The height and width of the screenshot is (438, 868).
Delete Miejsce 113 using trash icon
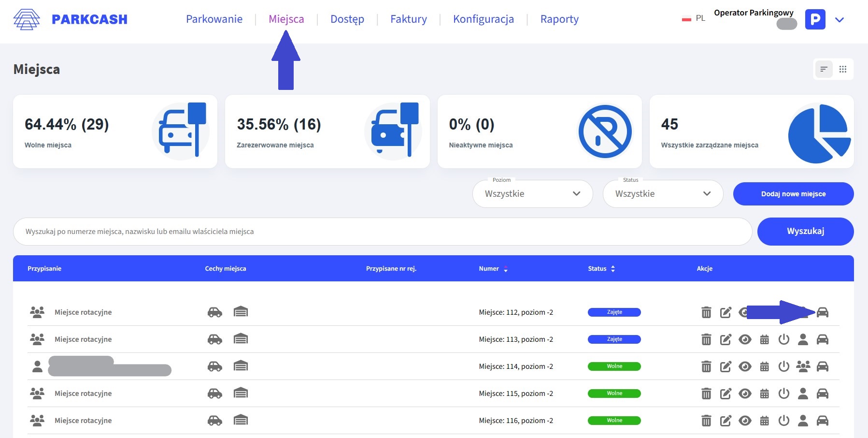706,339
